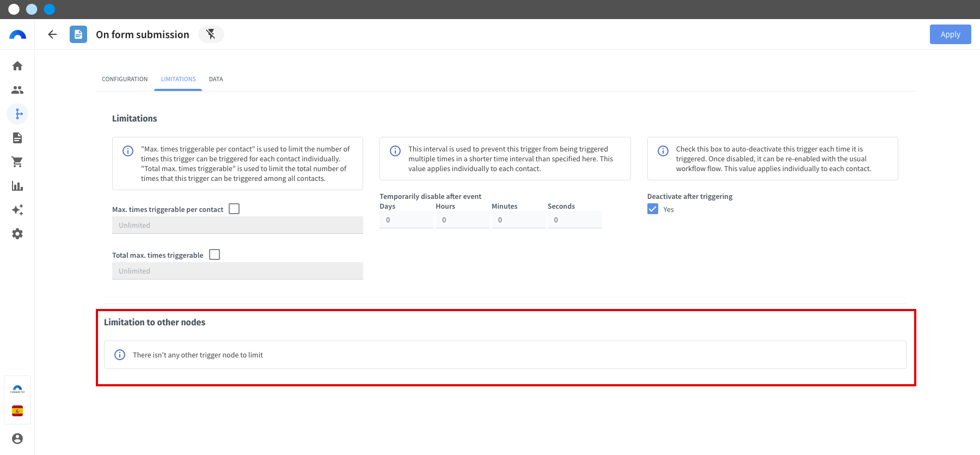Go to the Home sidebar icon
The width and height of the screenshot is (980, 455).
[x=17, y=66]
